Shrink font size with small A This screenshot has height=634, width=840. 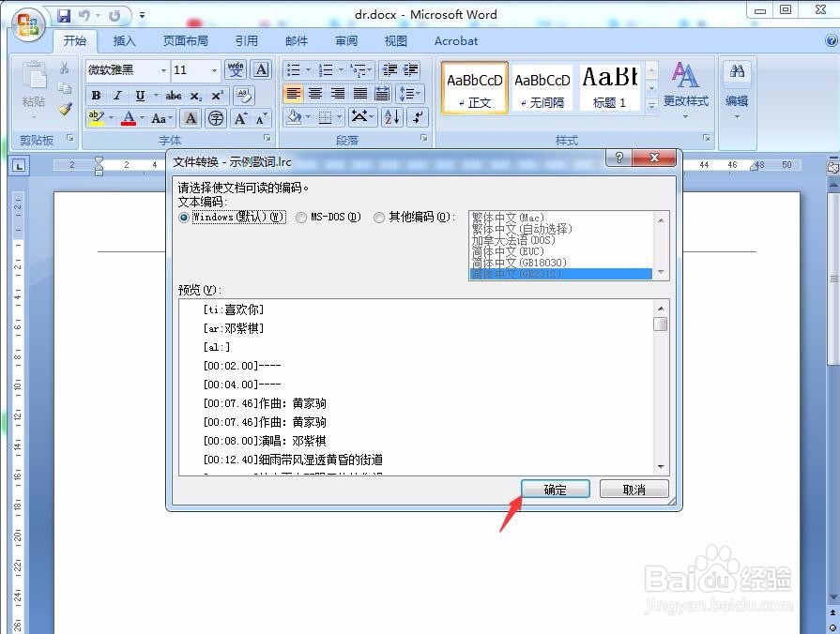click(261, 118)
